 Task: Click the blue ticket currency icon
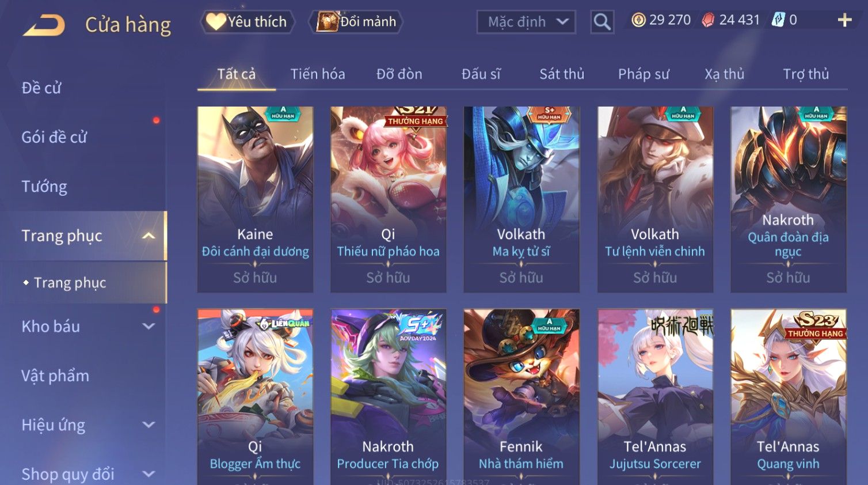tap(778, 20)
